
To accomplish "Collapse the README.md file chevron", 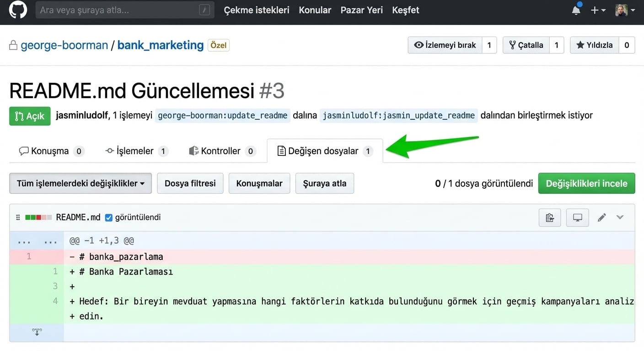I will click(620, 218).
